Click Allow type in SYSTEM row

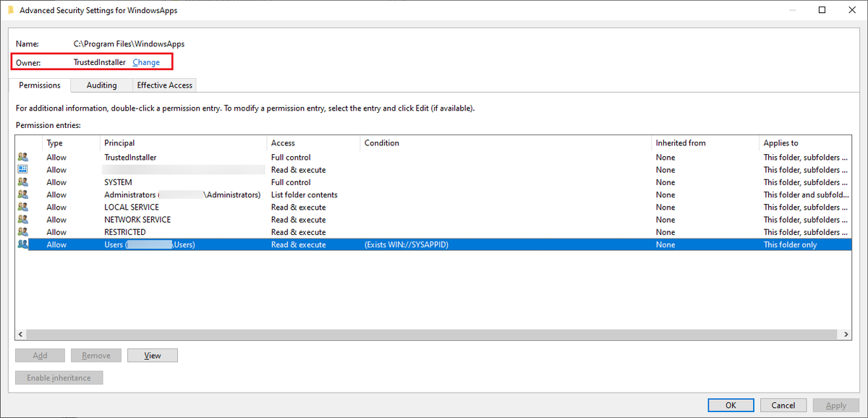coord(56,182)
